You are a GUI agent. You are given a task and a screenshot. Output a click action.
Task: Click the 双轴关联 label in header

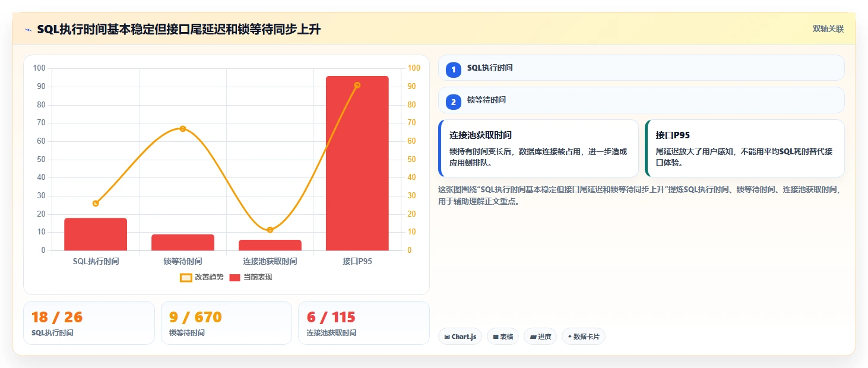[x=828, y=29]
